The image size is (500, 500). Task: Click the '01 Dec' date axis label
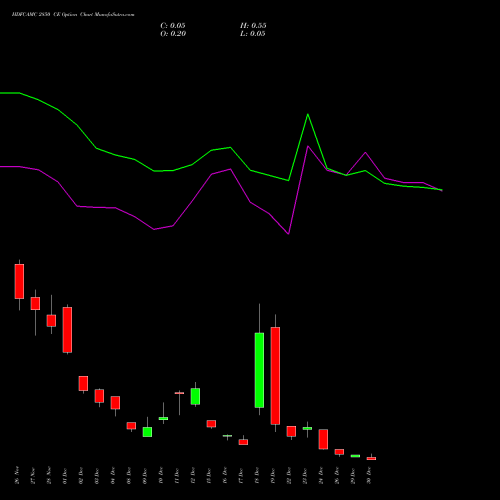[x=65, y=476]
